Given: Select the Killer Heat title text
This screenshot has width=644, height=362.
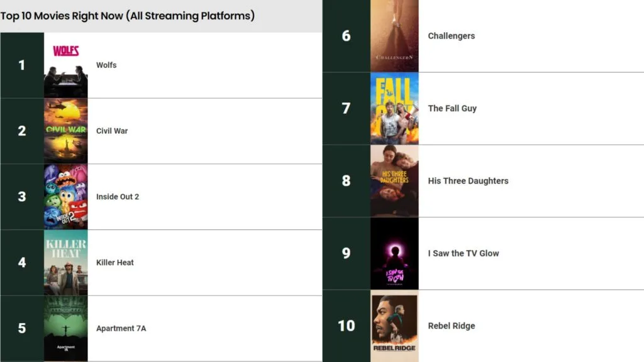Looking at the screenshot, I should coord(115,263).
